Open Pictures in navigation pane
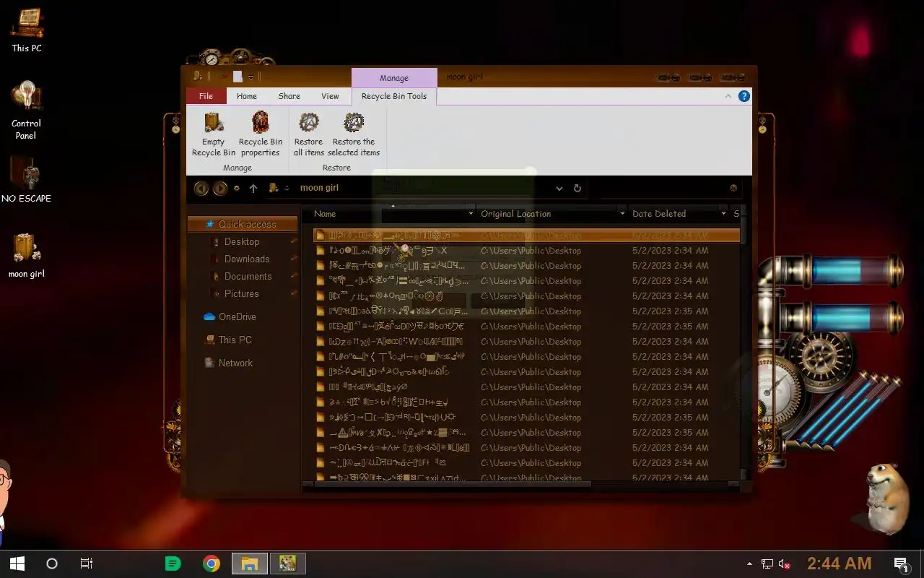This screenshot has height=578, width=924. [242, 293]
